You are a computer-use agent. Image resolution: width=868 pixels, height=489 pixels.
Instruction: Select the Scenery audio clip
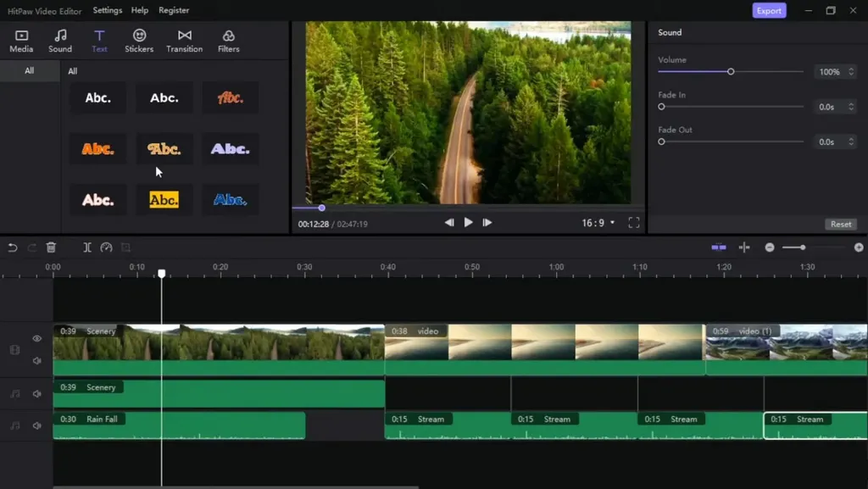[x=219, y=394]
